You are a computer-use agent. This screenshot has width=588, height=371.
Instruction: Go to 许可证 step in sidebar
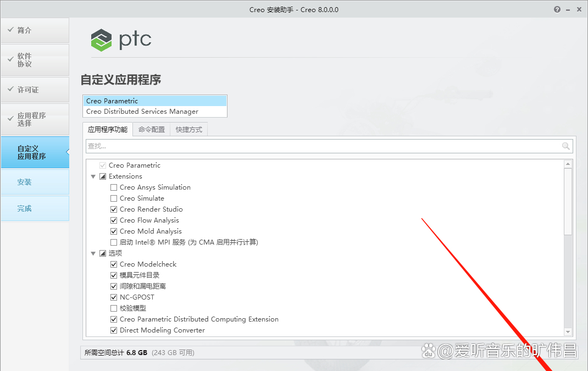[35, 90]
